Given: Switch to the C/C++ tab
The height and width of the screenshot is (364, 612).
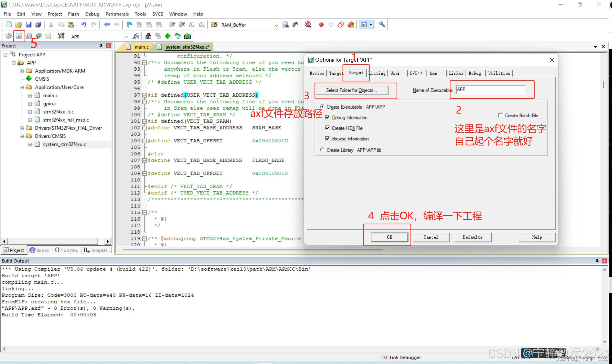Looking at the screenshot, I should [416, 73].
